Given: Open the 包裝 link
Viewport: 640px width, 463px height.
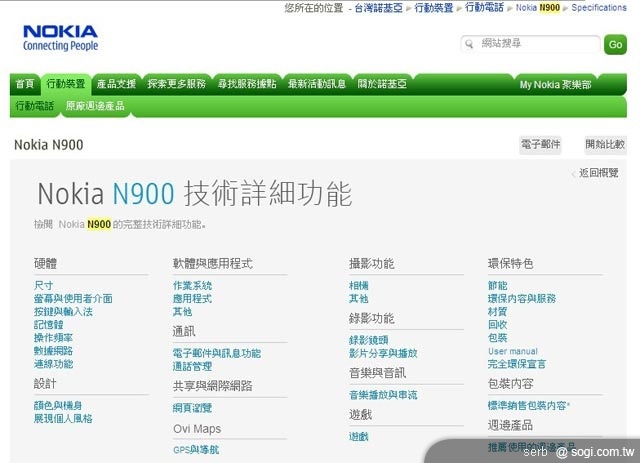Looking at the screenshot, I should pyautogui.click(x=498, y=338).
